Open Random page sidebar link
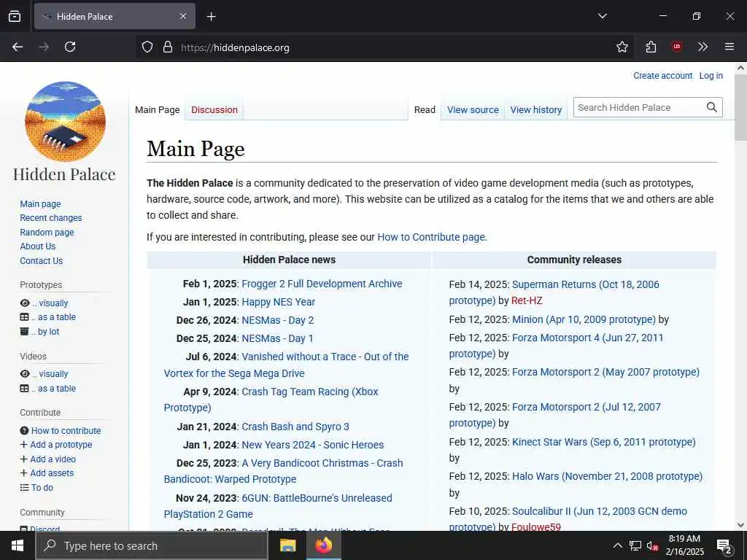 click(x=47, y=233)
